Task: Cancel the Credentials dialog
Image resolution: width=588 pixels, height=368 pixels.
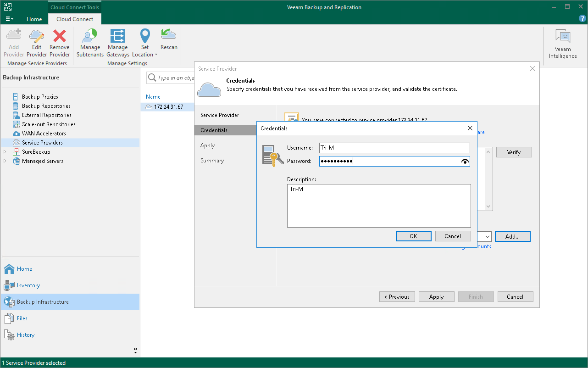Action: coord(453,236)
